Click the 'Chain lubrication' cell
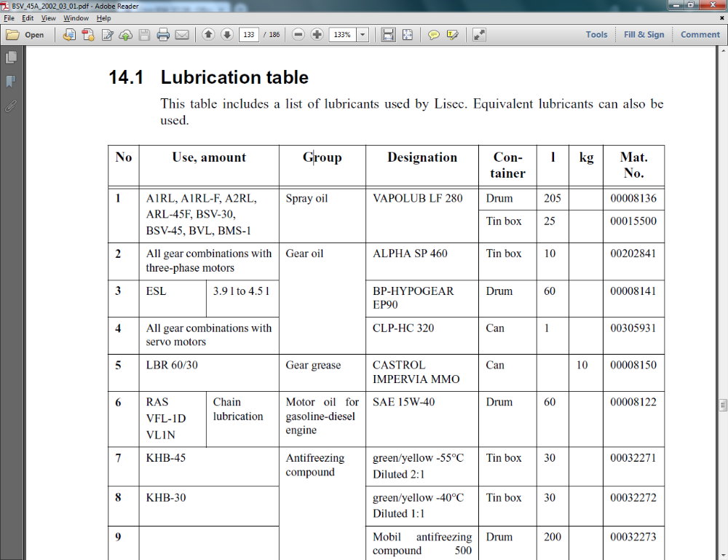The width and height of the screenshot is (728, 560). click(238, 409)
